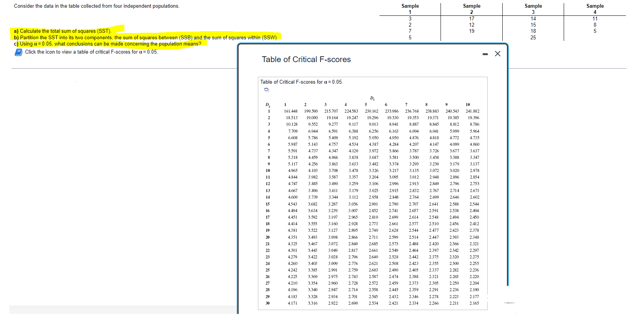This screenshot has width=644, height=317.
Task: Click the small pop-out icon under the table caption
Action: (266, 90)
